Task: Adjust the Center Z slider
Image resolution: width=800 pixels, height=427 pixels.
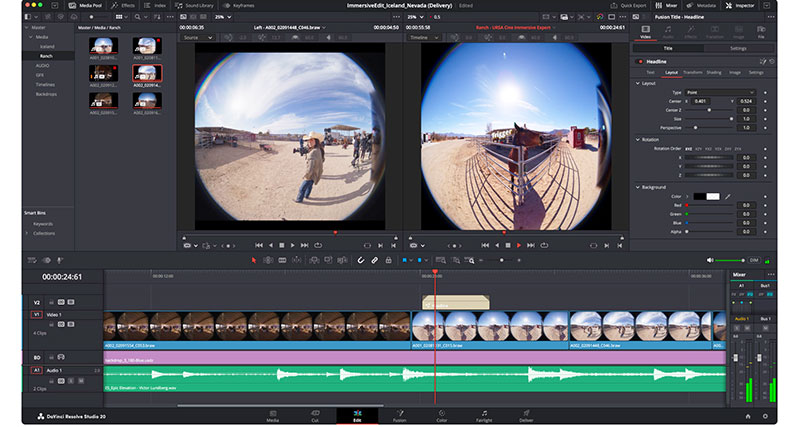Action: pos(709,110)
